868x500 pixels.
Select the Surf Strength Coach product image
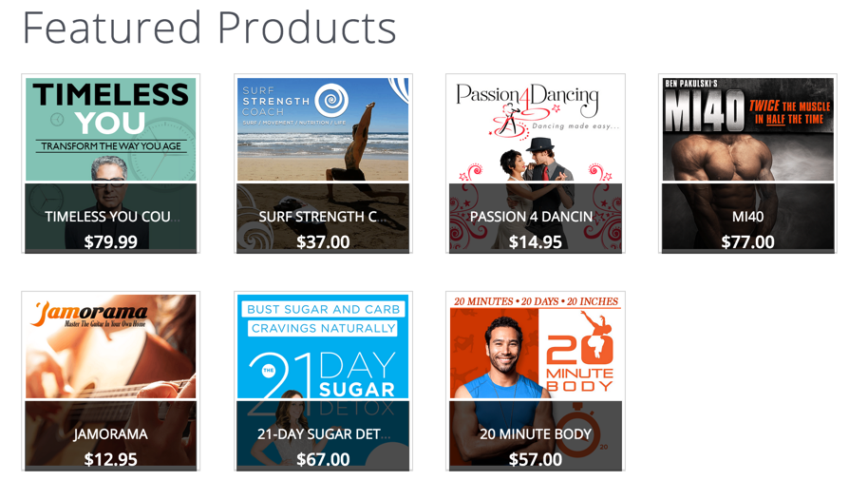pyautogui.click(x=323, y=163)
